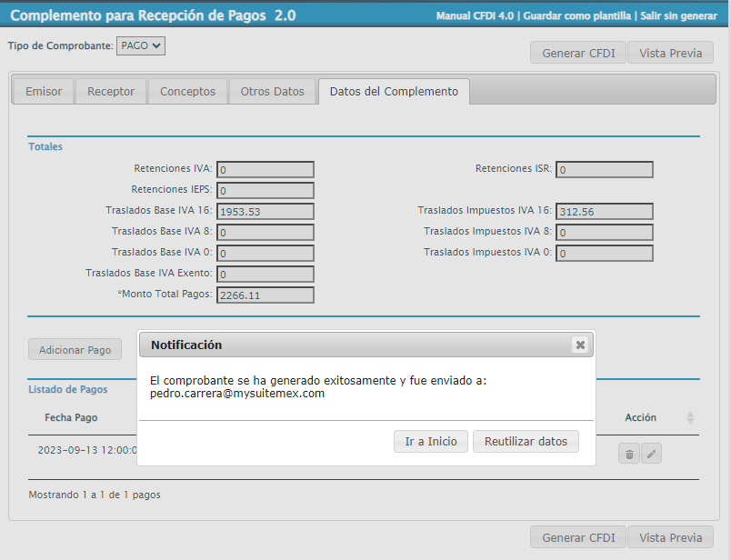Close the Notificación dialog with the X

click(579, 345)
